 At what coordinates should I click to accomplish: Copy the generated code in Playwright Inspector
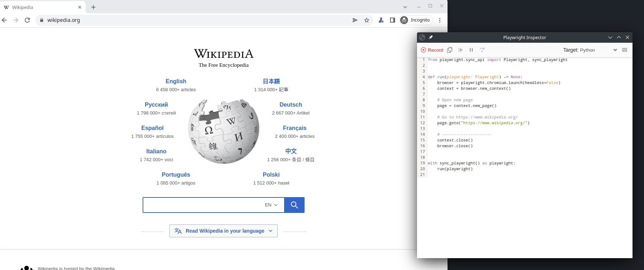(450, 50)
